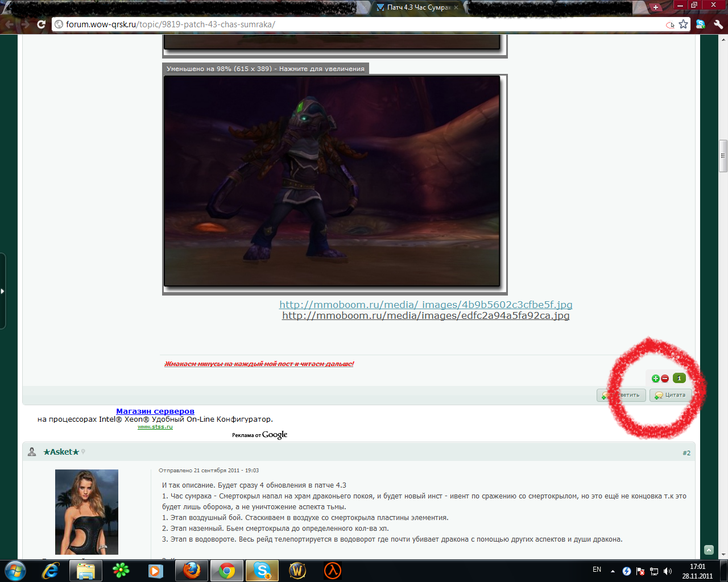Open the Asket avatar picture

86,512
